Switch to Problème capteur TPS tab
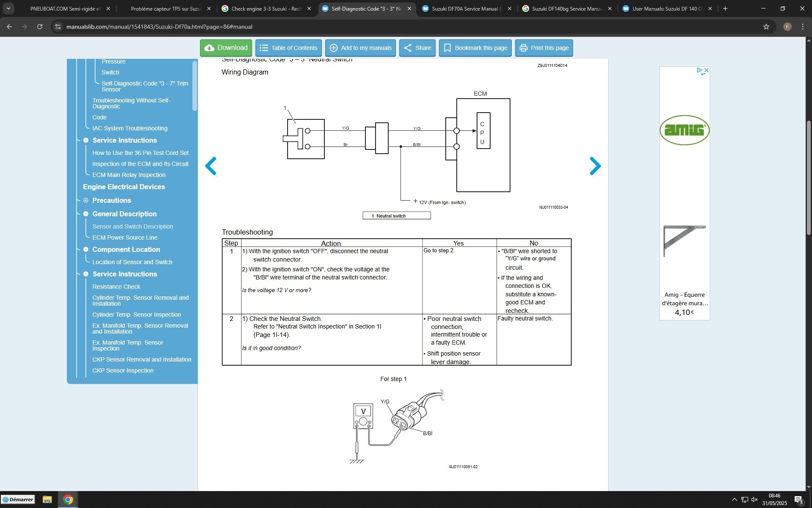The image size is (812, 508). (x=166, y=8)
